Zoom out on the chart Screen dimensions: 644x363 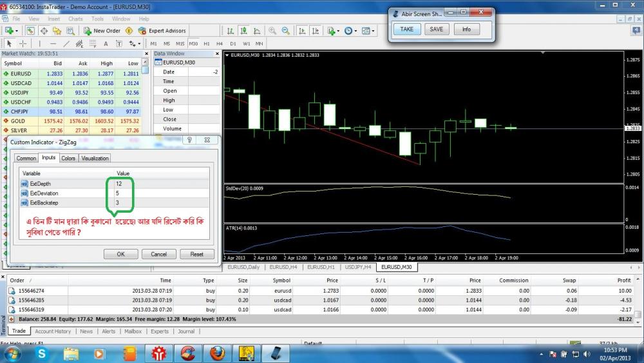coord(285,31)
